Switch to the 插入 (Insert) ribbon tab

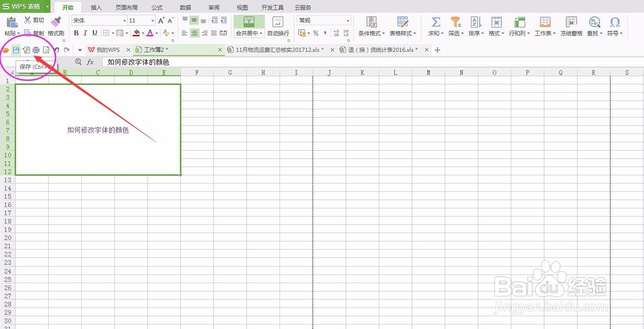click(96, 7)
